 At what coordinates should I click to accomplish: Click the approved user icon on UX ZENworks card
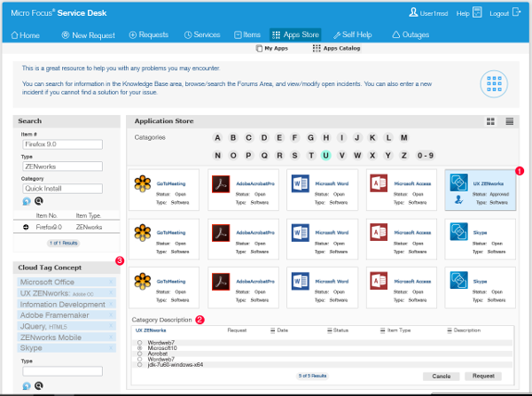coord(458,199)
